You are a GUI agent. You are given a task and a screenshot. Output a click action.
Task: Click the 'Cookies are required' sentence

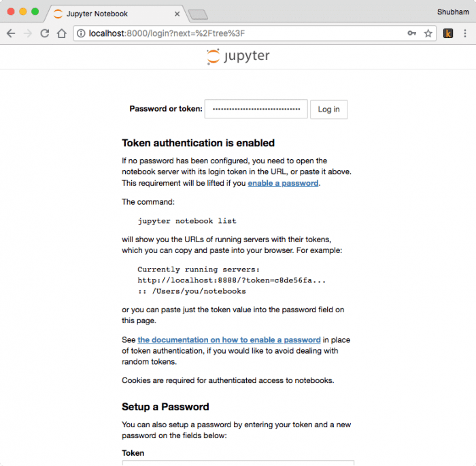228,381
